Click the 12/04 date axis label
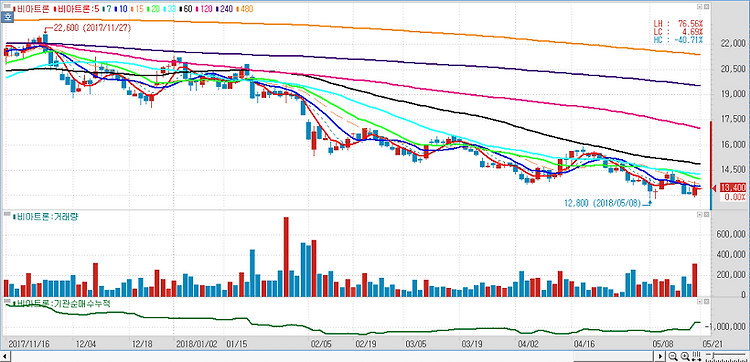750x362 pixels. (87, 344)
